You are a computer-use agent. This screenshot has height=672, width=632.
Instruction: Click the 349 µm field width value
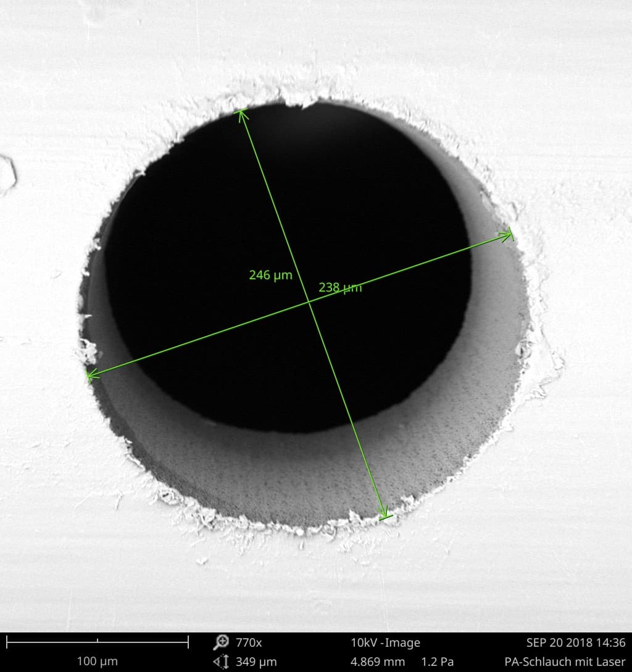(256, 661)
